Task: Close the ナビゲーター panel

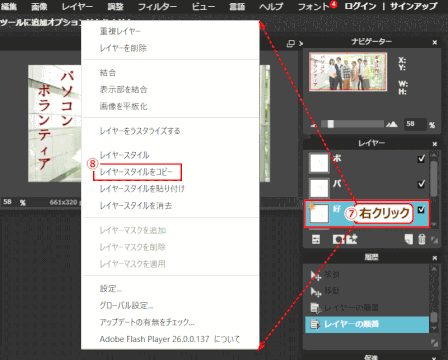Action: pyautogui.click(x=435, y=42)
